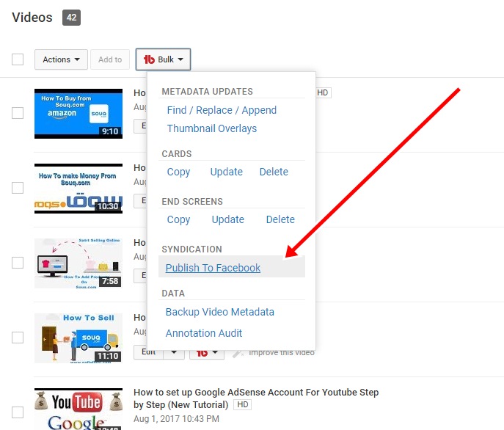The width and height of the screenshot is (504, 430).
Task: Tick the select-all videos checkbox
Action: click(18, 59)
